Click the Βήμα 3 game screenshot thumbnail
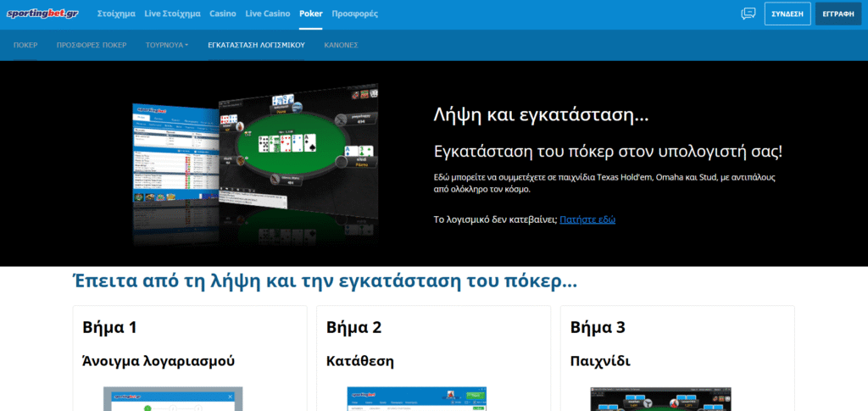The width and height of the screenshot is (868, 411). [660, 398]
